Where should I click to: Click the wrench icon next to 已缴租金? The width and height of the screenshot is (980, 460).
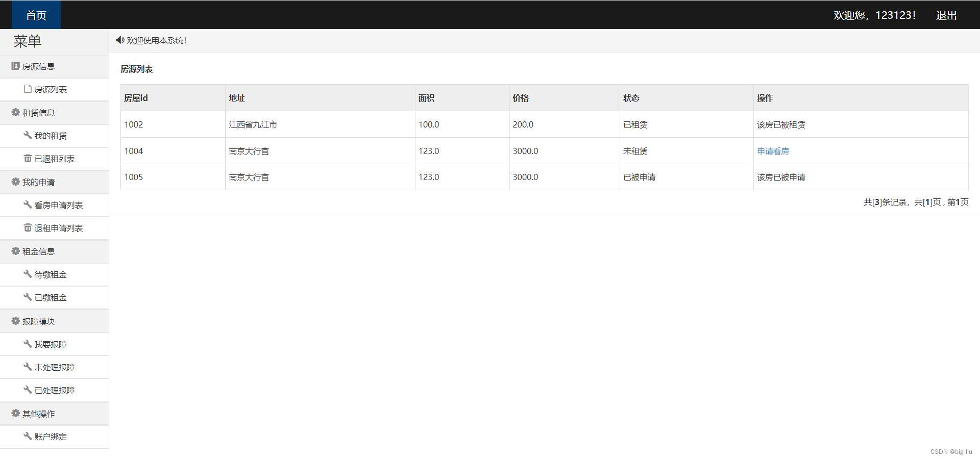coord(28,297)
